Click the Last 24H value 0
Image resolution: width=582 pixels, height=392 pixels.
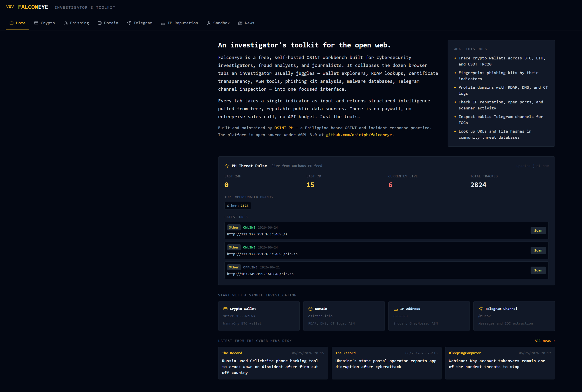(x=227, y=185)
